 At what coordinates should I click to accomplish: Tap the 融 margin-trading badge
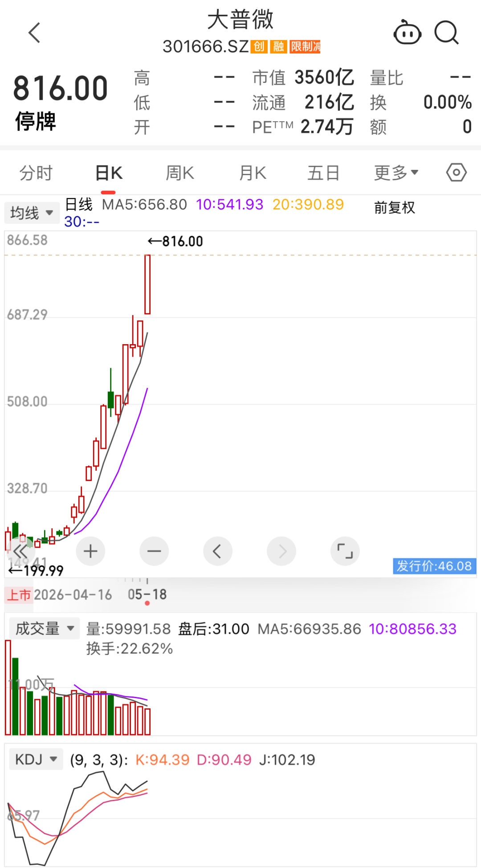pos(279,46)
